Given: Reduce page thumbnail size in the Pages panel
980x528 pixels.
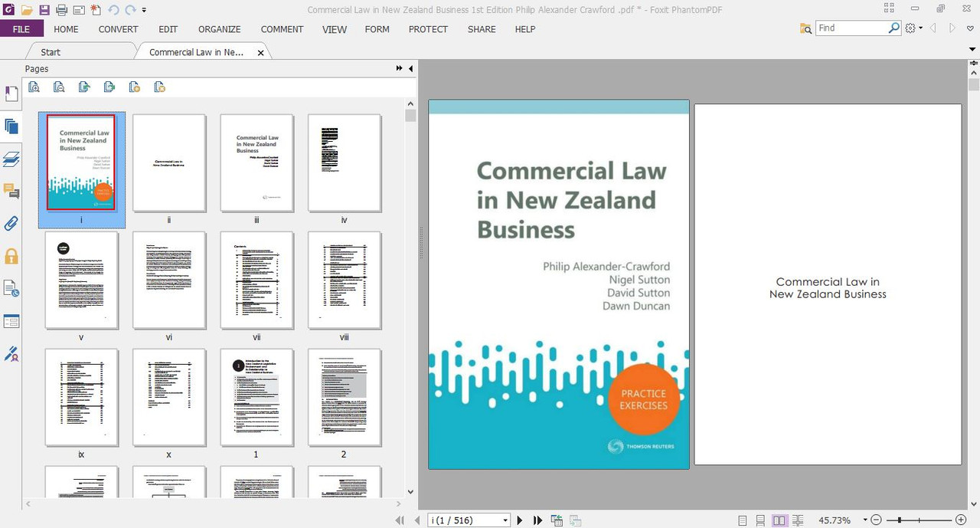Looking at the screenshot, I should pyautogui.click(x=59, y=87).
